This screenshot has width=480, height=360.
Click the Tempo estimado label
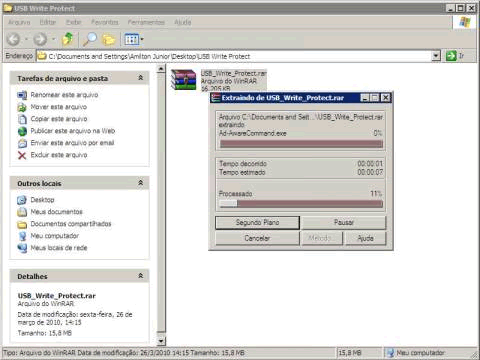242,172
